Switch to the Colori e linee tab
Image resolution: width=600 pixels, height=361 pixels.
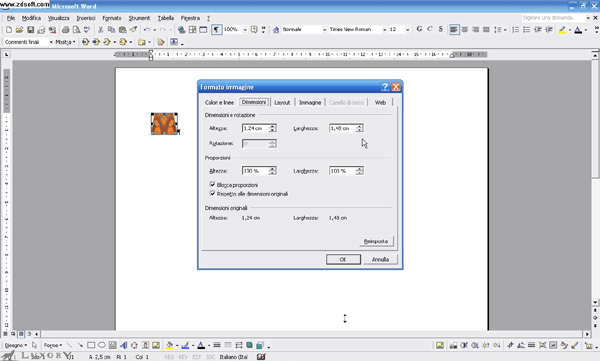(x=219, y=102)
